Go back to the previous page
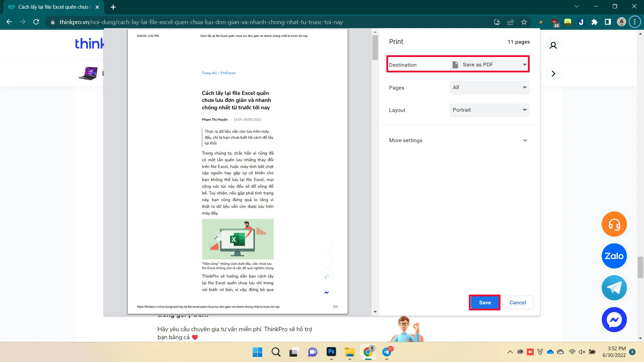The height and width of the screenshot is (362, 644). click(9, 22)
